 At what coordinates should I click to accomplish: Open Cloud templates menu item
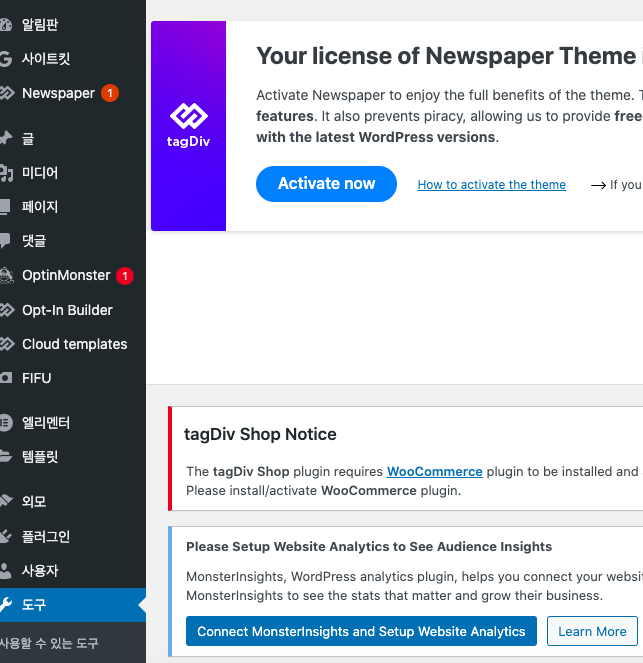point(73,344)
